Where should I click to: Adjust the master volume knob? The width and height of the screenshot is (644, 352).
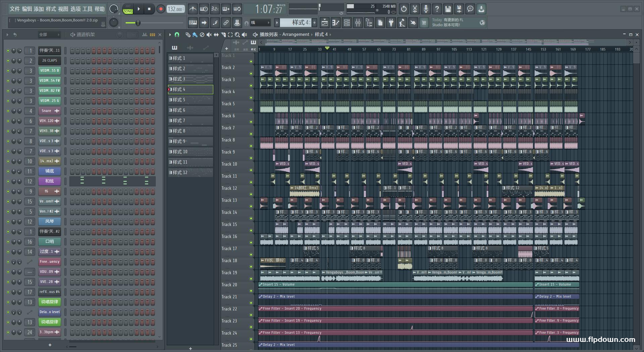click(x=114, y=9)
